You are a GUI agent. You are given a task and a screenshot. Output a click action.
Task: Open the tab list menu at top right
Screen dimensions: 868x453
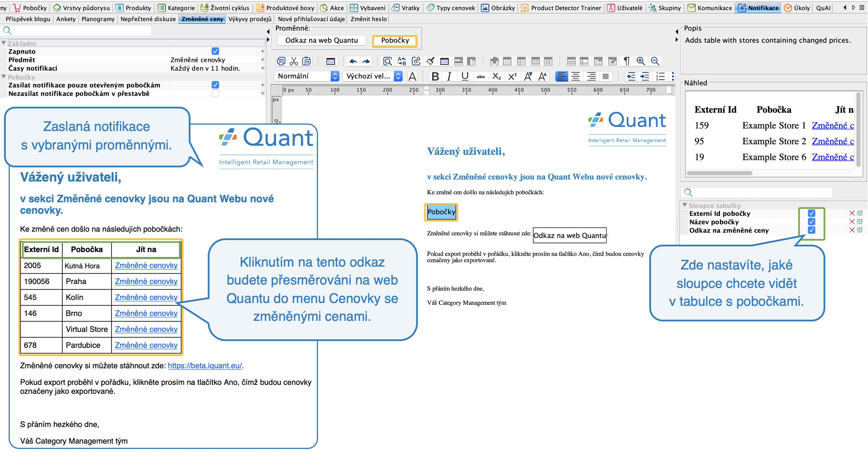[x=862, y=8]
